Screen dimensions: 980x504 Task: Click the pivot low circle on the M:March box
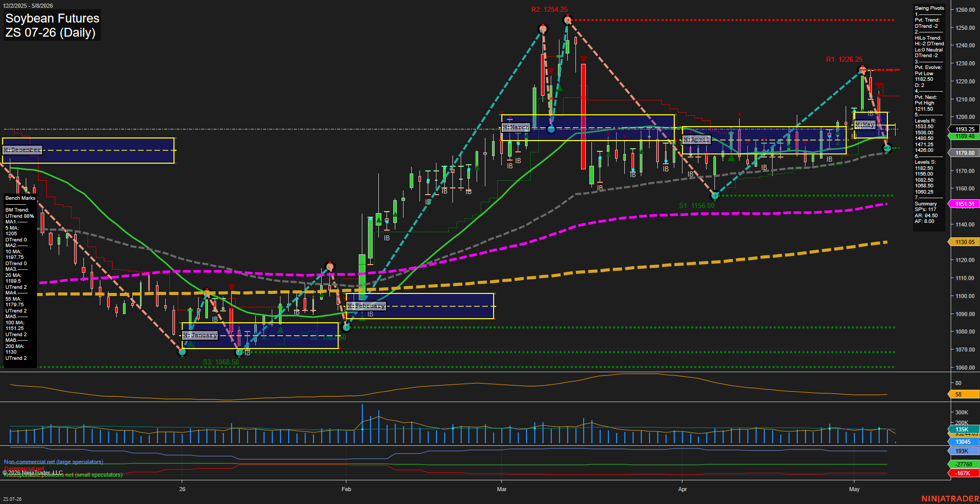point(551,129)
